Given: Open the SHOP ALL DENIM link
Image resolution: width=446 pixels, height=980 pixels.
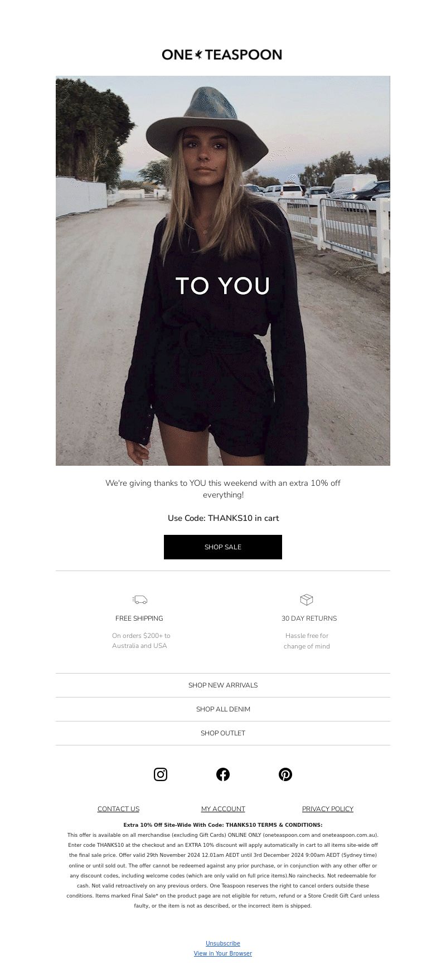Looking at the screenshot, I should pos(223,709).
